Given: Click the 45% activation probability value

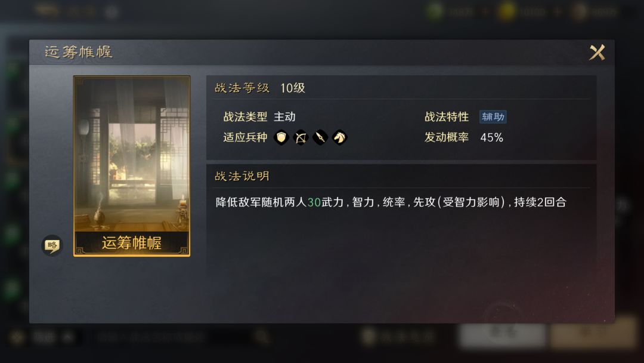Looking at the screenshot, I should click(x=491, y=137).
